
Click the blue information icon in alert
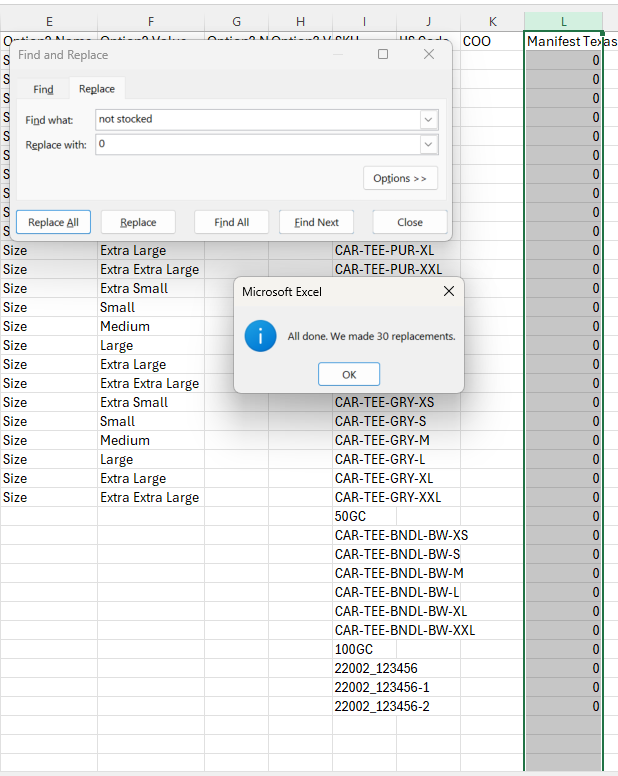pos(260,336)
